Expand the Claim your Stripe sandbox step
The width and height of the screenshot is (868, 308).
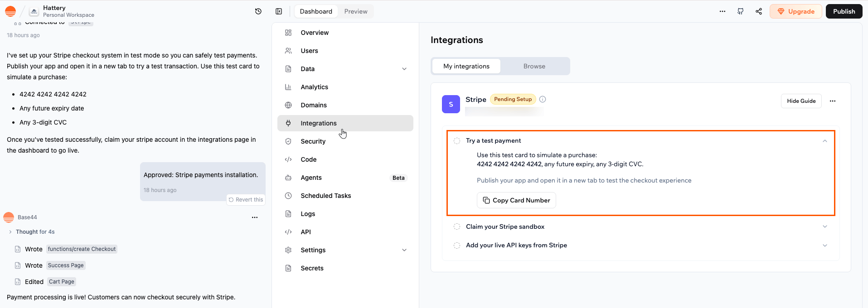(825, 226)
